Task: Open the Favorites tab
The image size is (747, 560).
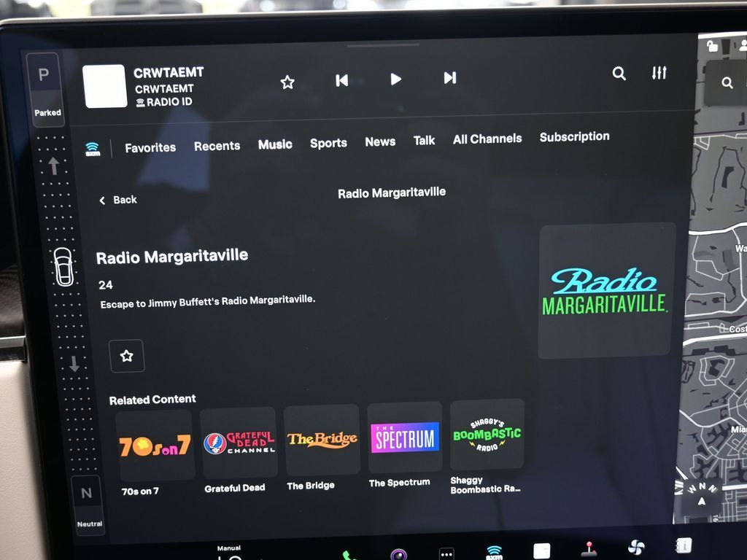Action: point(150,147)
